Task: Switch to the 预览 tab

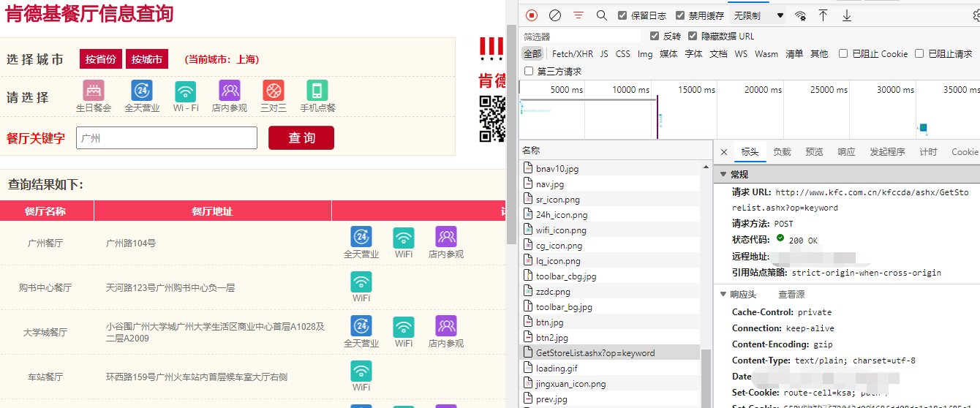Action: pos(814,152)
